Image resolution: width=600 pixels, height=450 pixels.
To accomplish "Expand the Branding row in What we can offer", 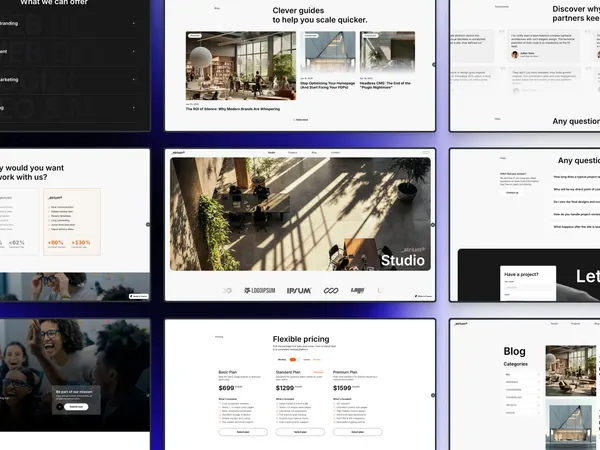I will tap(67, 23).
